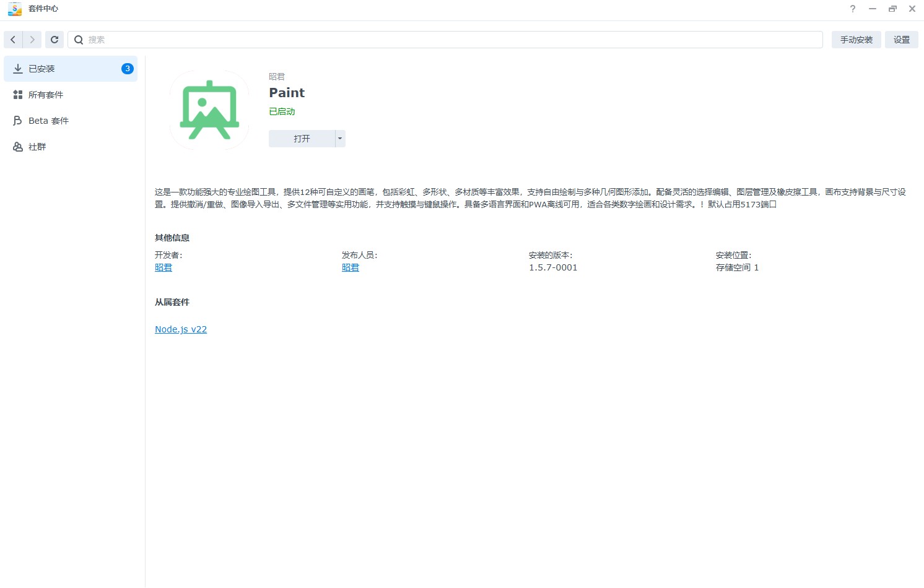Screen dimensions: 924x588
Task: Click the developer 昭君 link
Action: tap(163, 267)
